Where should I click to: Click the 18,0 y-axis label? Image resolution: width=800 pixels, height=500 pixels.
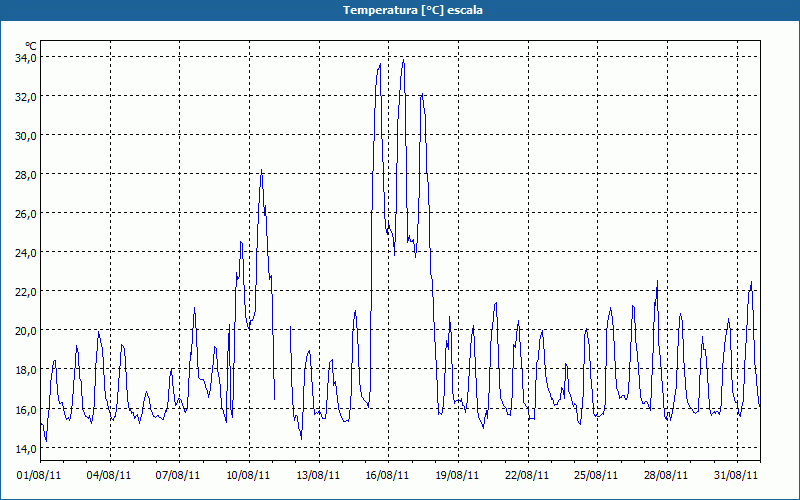pos(25,370)
